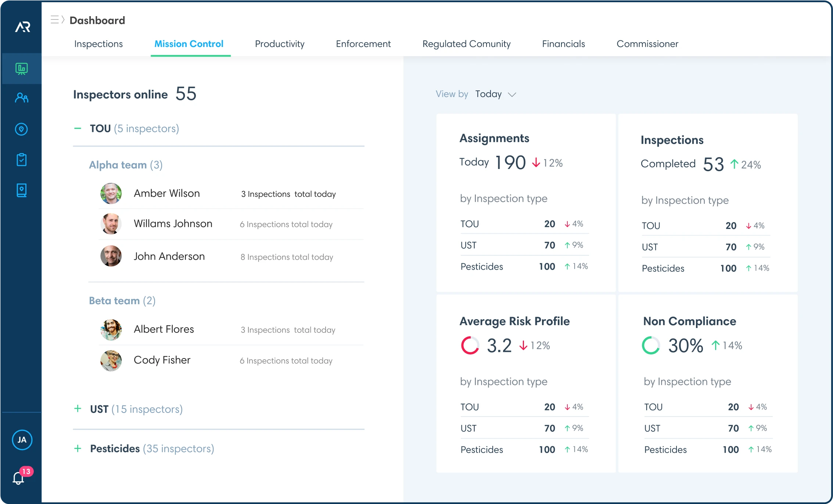Open the Commissioner tab
The height and width of the screenshot is (504, 833).
click(x=647, y=44)
